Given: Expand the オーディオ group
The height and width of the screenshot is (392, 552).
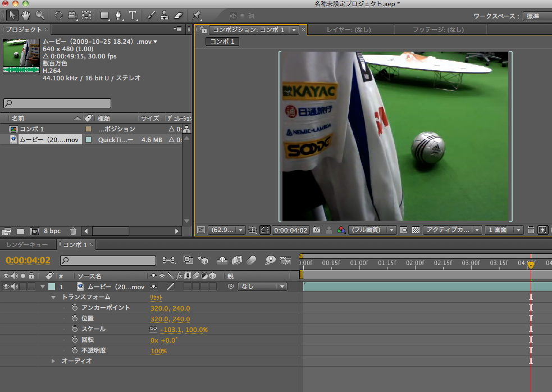Looking at the screenshot, I should point(53,361).
